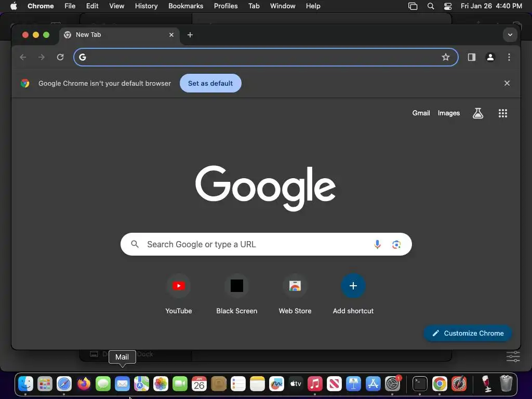The image size is (532, 399).
Task: Open the Gmail link
Action: (x=421, y=113)
